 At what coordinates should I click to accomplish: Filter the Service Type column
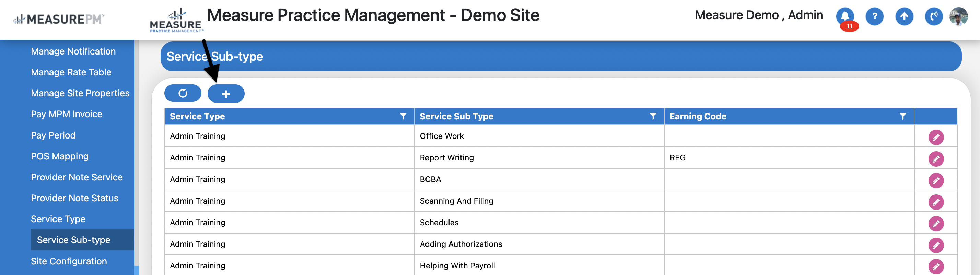403,116
